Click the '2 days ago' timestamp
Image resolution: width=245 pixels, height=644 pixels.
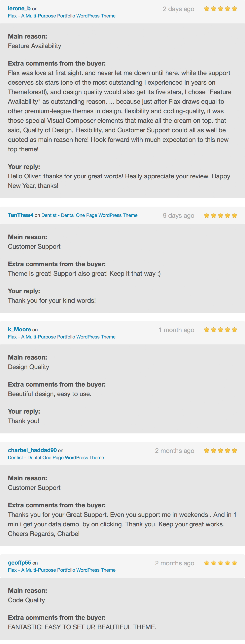point(178,9)
